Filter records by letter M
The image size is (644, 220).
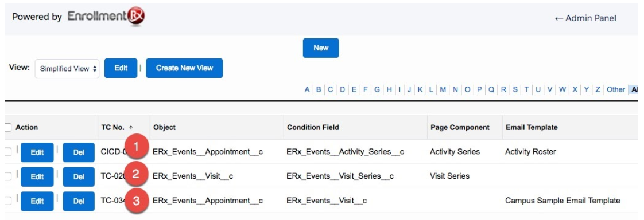[443, 89]
